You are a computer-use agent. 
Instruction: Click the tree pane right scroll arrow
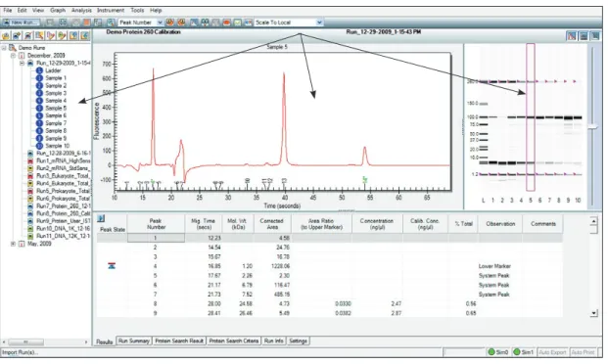click(x=86, y=341)
